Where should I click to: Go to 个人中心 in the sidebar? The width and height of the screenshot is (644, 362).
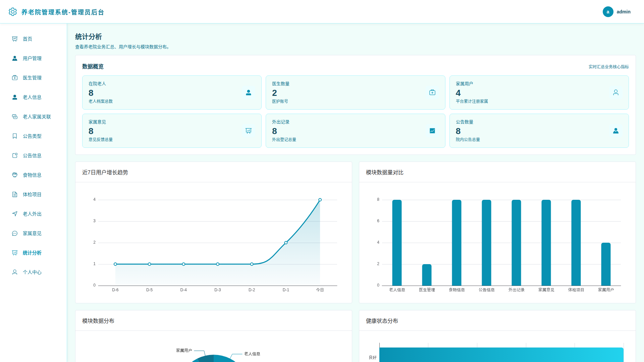(34, 272)
